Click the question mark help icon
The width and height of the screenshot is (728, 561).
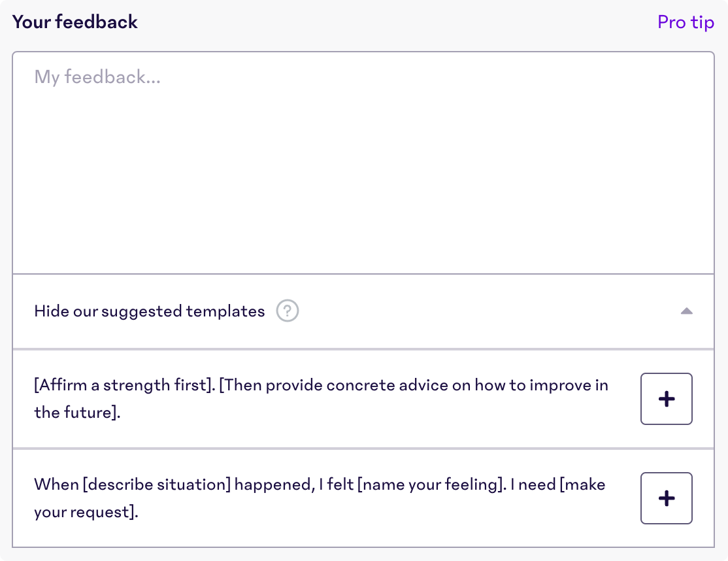[x=288, y=311]
